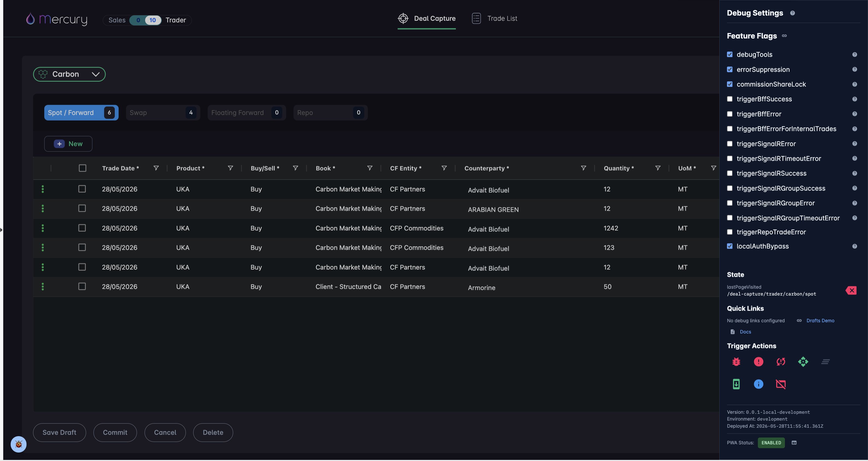Click the red bug trigger action icon
The height and width of the screenshot is (461, 868).
coord(736,362)
